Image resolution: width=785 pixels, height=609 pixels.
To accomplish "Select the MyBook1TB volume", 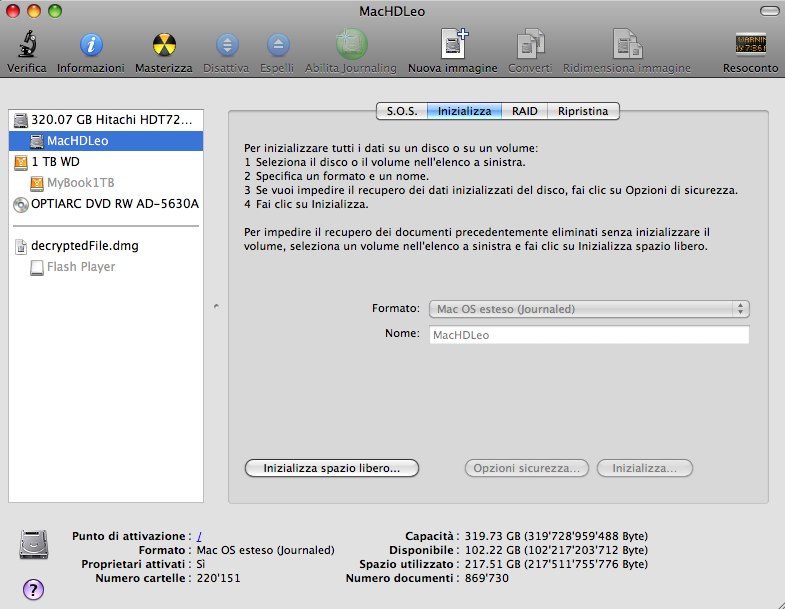I will coord(106,183).
